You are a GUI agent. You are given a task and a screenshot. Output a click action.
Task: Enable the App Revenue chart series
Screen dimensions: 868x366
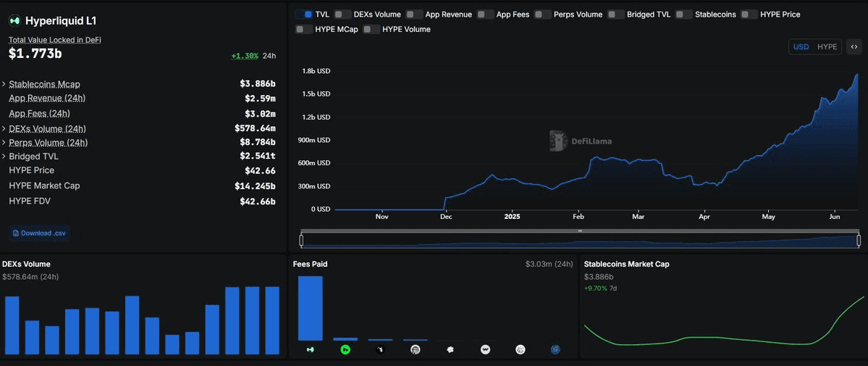click(x=415, y=14)
